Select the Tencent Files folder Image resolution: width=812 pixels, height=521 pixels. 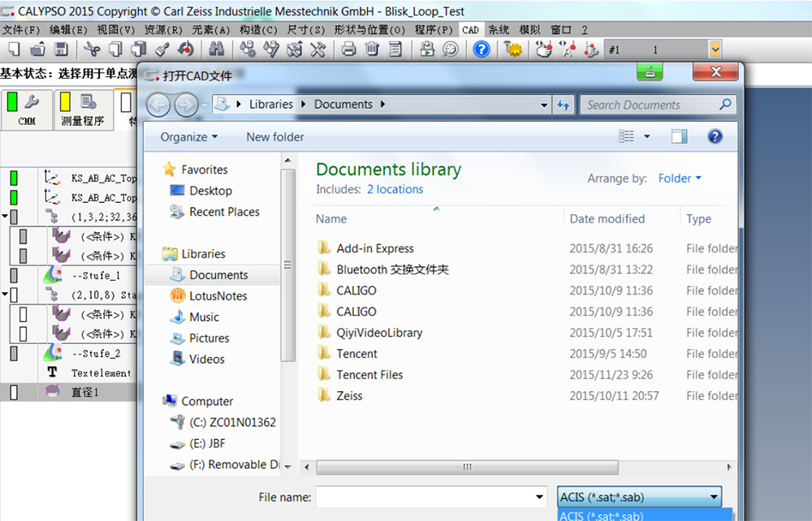pos(369,375)
